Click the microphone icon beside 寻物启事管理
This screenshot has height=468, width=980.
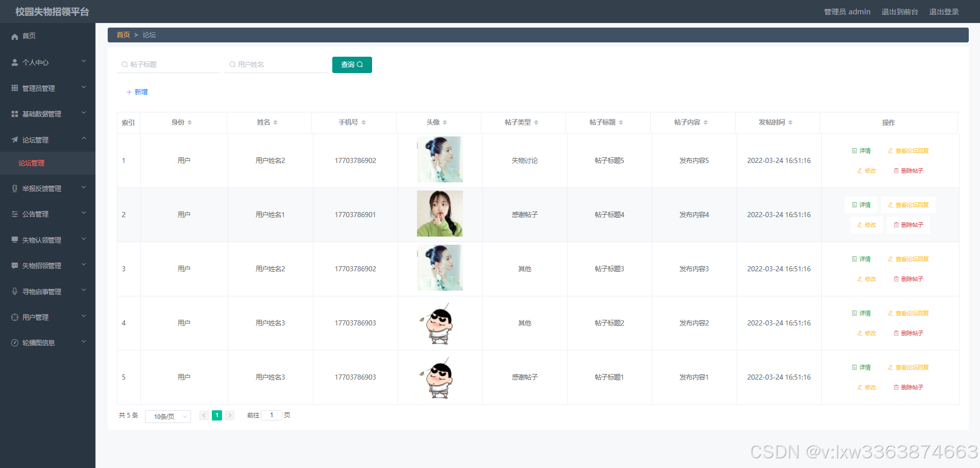click(15, 292)
